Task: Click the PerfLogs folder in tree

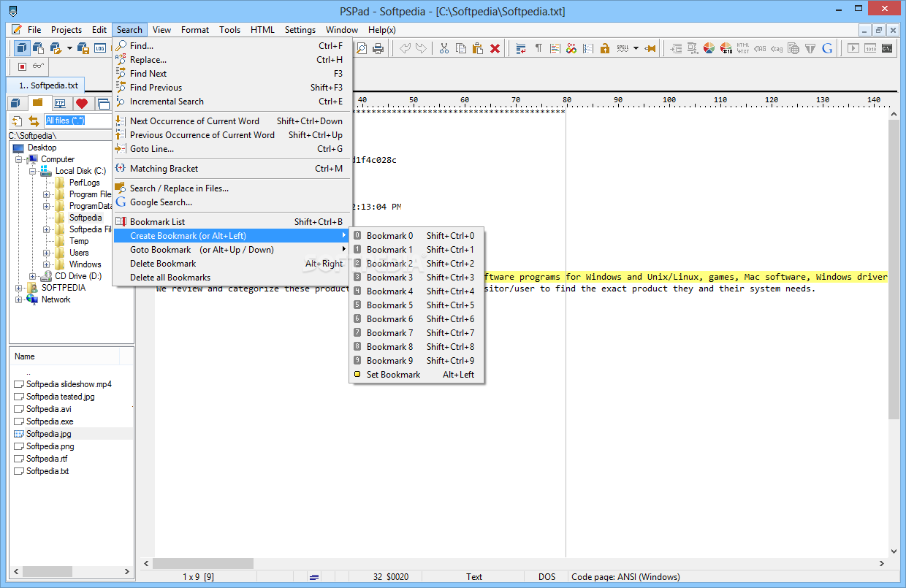Action: pos(85,183)
